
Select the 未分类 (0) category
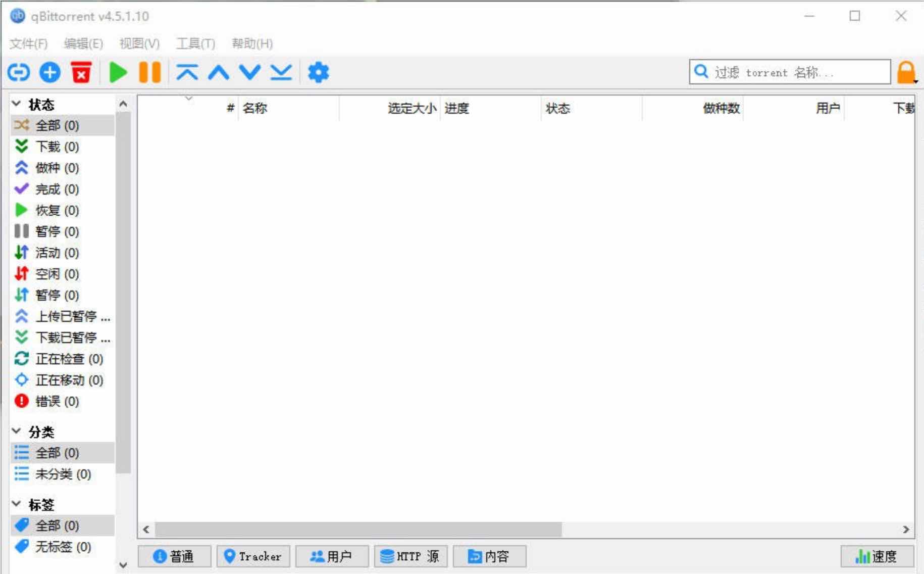pos(63,474)
